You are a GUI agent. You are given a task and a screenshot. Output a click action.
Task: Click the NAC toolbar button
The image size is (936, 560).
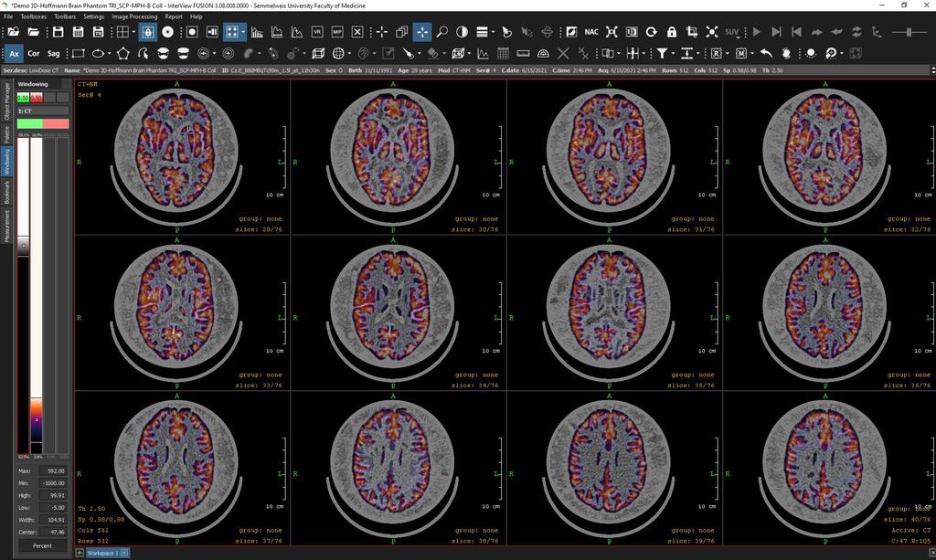pos(591,32)
